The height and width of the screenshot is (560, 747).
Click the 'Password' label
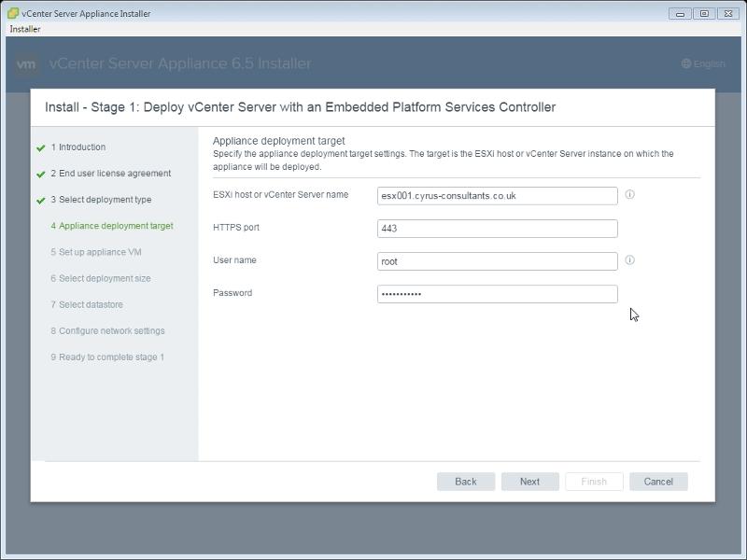233,293
